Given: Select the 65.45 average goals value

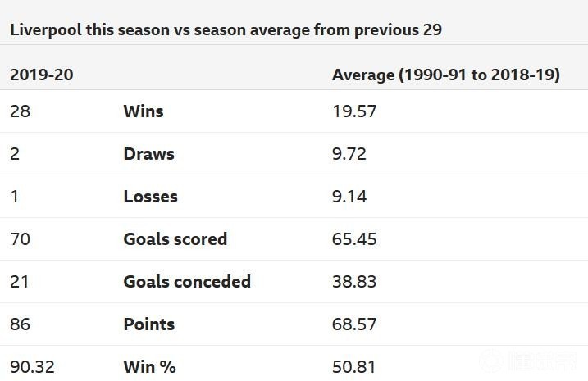Looking at the screenshot, I should pos(354,239).
